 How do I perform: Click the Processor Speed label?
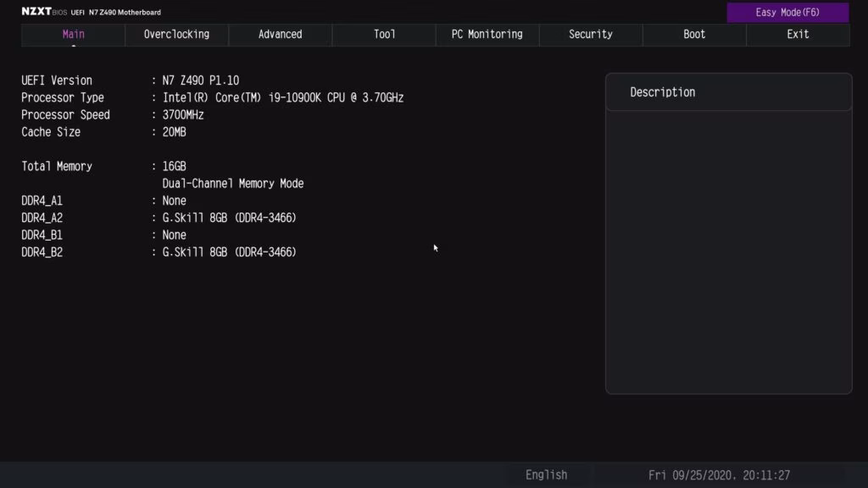click(65, 114)
